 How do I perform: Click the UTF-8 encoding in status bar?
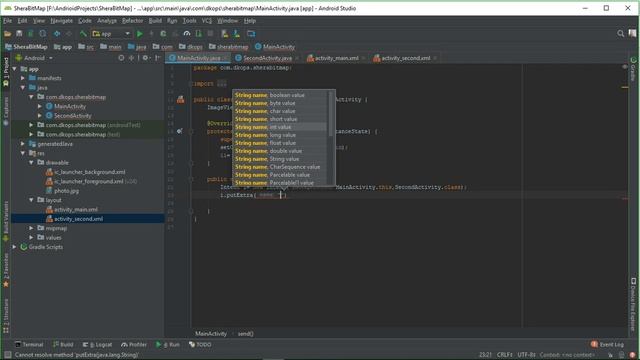point(527,354)
